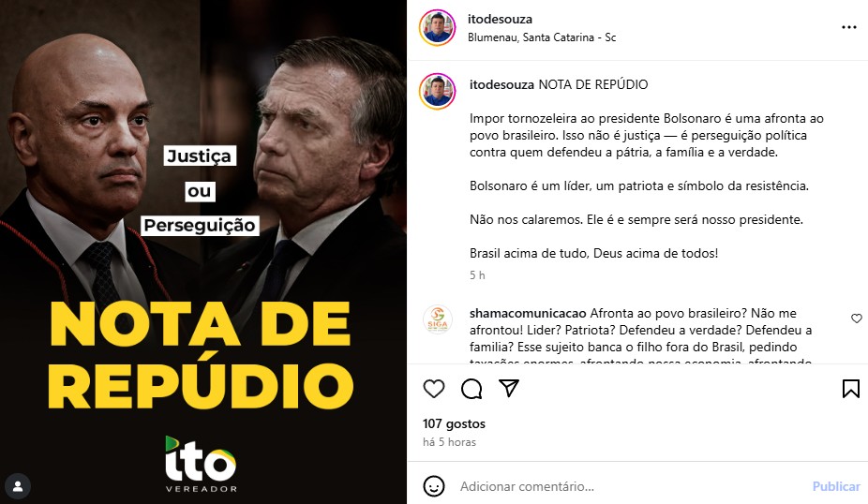Open the shamacomunicacao username link
The height and width of the screenshot is (504, 868).
tap(528, 313)
